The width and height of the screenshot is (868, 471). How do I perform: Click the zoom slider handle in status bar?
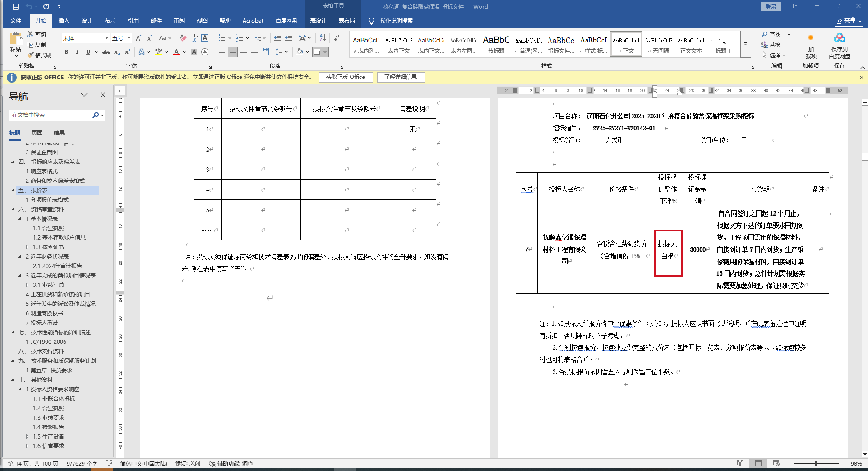(x=816, y=463)
